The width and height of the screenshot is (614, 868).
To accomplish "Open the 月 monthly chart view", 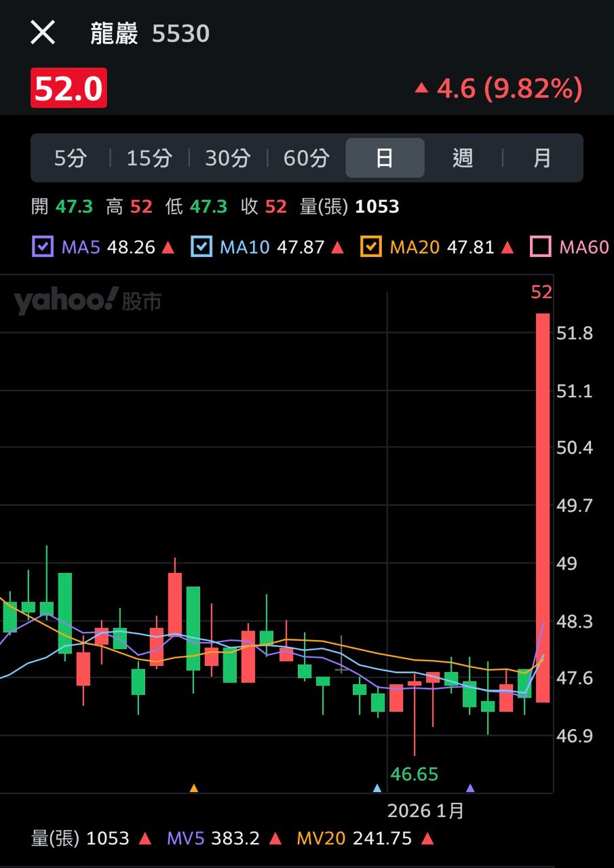I will pyautogui.click(x=542, y=158).
